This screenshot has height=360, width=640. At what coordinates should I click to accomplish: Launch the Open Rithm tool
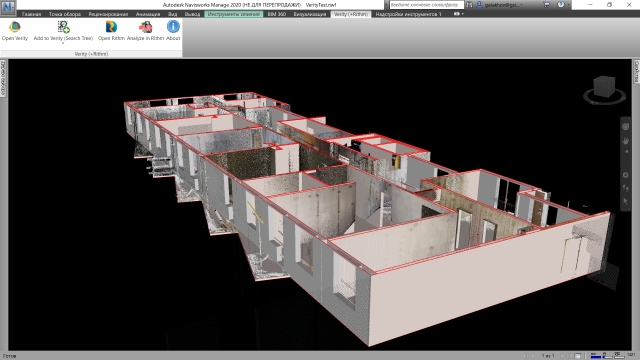click(x=111, y=31)
